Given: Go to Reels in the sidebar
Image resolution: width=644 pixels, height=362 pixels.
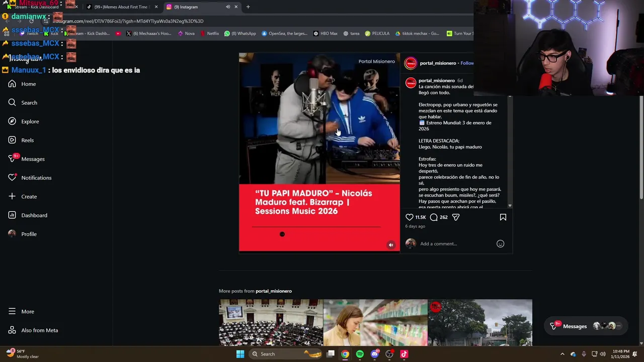Looking at the screenshot, I should click(x=22, y=140).
